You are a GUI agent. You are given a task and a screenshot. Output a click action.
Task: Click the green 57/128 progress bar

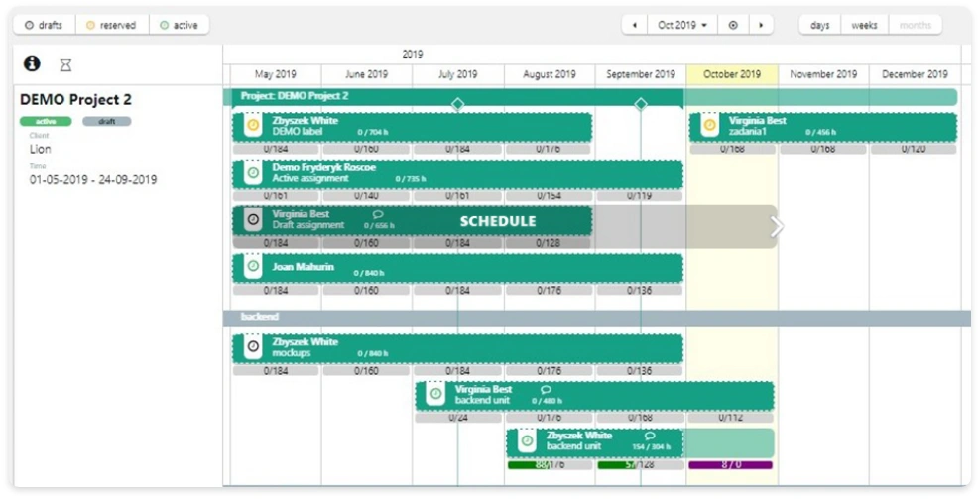640,465
